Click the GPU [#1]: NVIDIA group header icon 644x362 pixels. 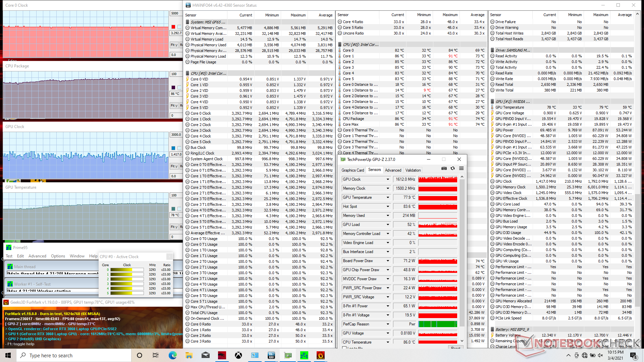(492, 102)
